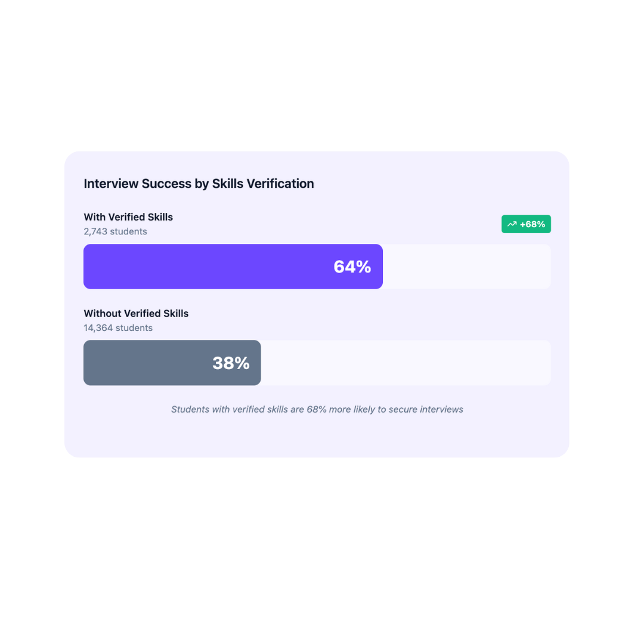Select the Without Verified Skills label
Image resolution: width=644 pixels, height=644 pixels.
coord(136,314)
